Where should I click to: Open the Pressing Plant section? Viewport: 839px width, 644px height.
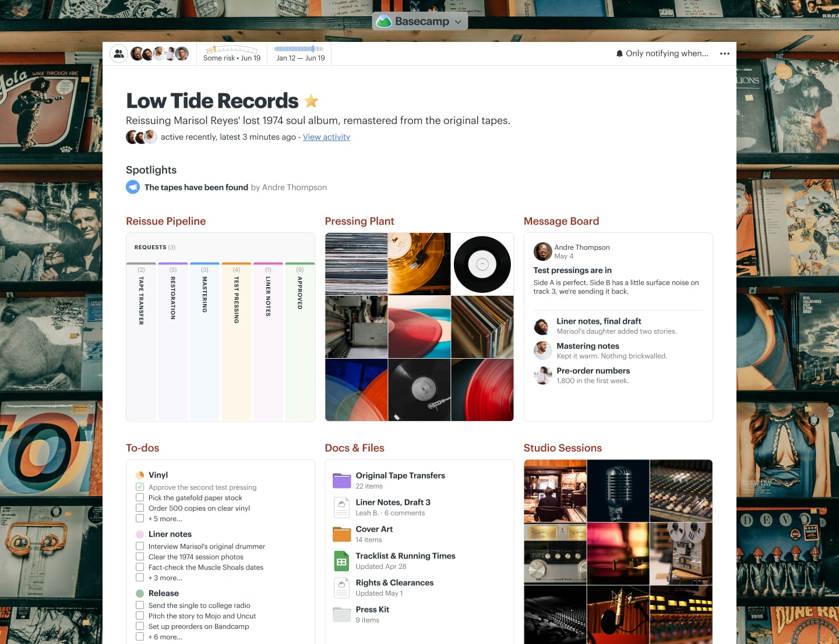359,221
